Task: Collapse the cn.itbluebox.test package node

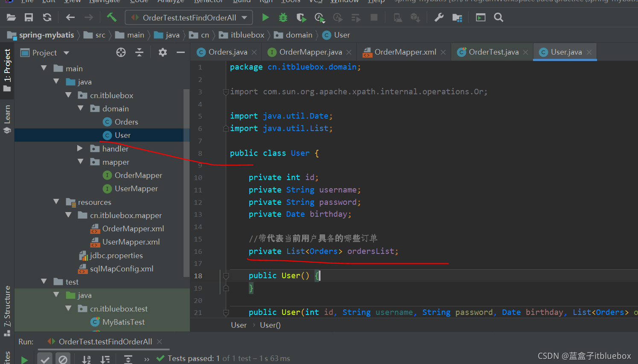Action: (x=68, y=308)
